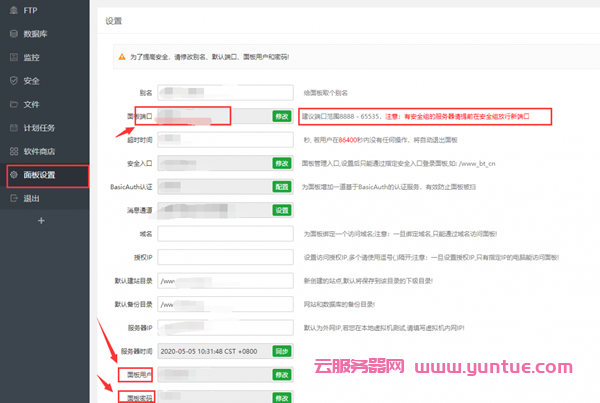
Task: Open 计划任务 in the sidebar
Action: coord(45,128)
